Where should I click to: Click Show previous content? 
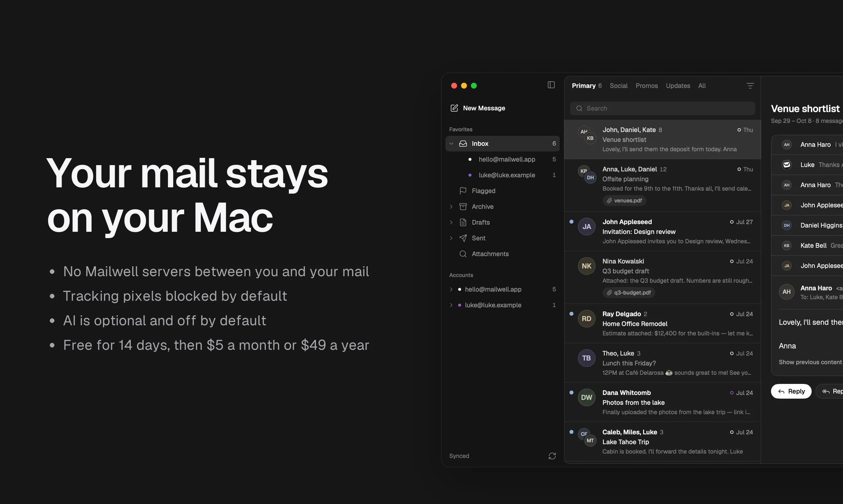click(x=810, y=362)
